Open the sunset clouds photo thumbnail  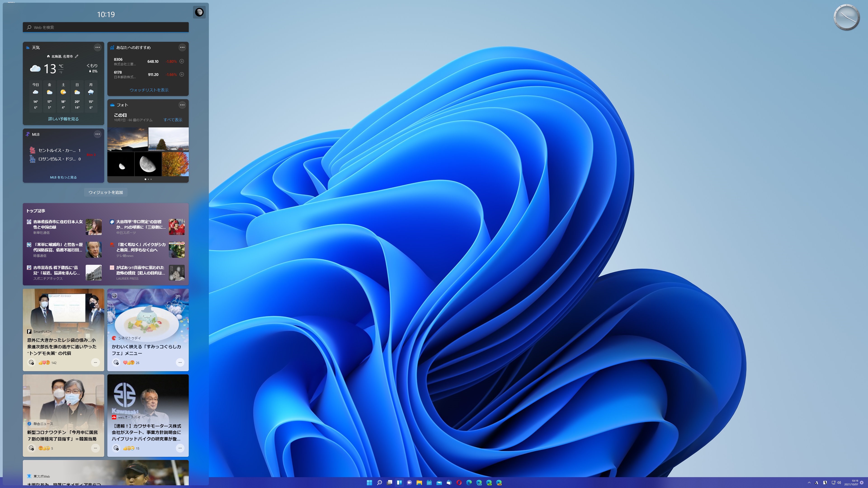click(128, 139)
